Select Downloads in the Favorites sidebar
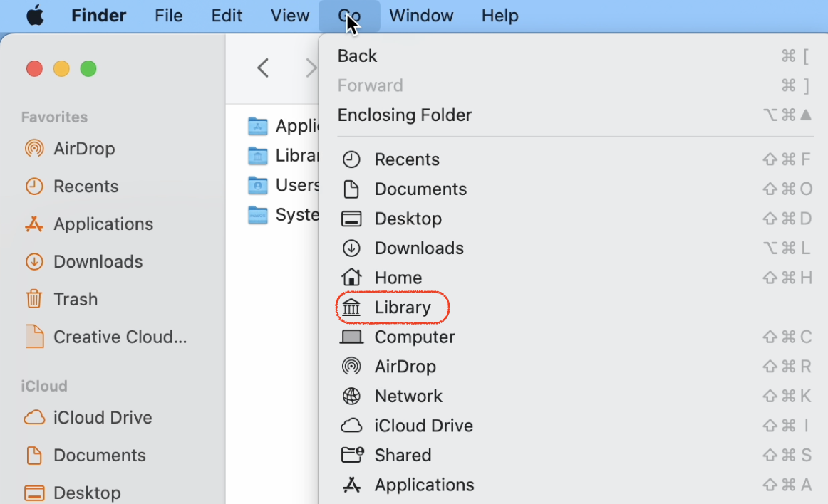This screenshot has width=828, height=504. pyautogui.click(x=98, y=261)
